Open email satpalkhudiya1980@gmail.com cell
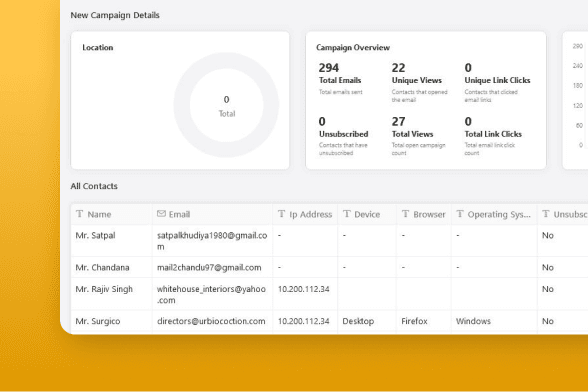 click(x=212, y=241)
